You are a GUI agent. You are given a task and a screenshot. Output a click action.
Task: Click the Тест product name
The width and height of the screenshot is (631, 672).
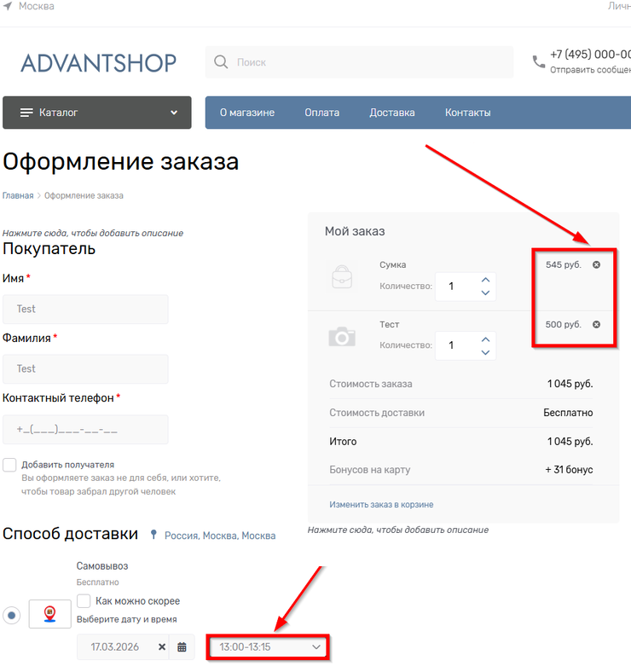click(x=389, y=324)
